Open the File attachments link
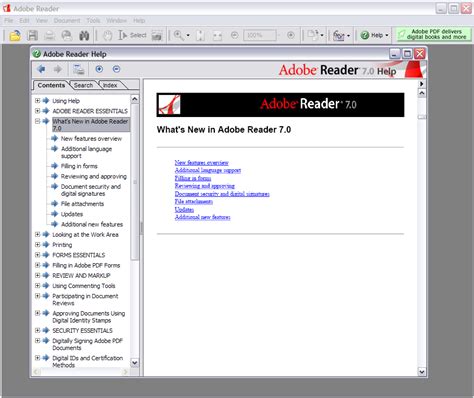Screen dimensions: 474x398 [194, 202]
